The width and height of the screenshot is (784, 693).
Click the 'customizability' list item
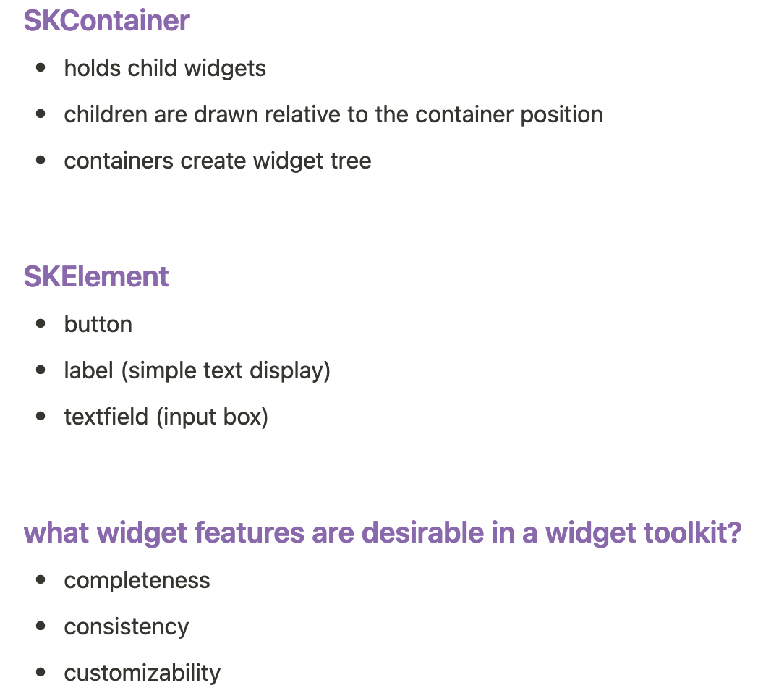[x=142, y=673]
